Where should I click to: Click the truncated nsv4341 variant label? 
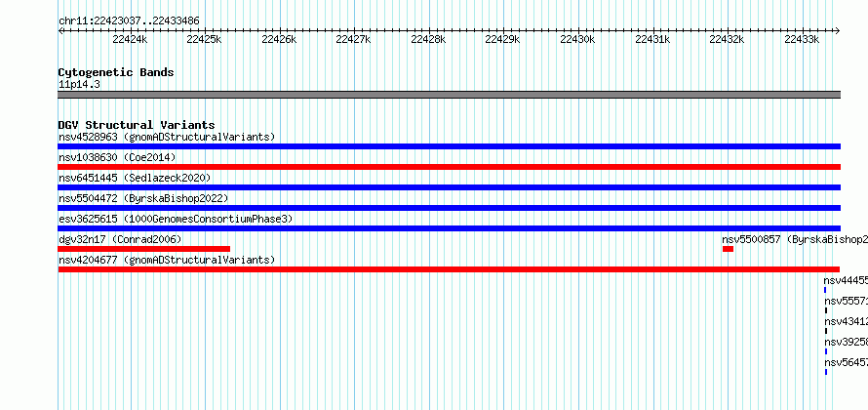846,321
